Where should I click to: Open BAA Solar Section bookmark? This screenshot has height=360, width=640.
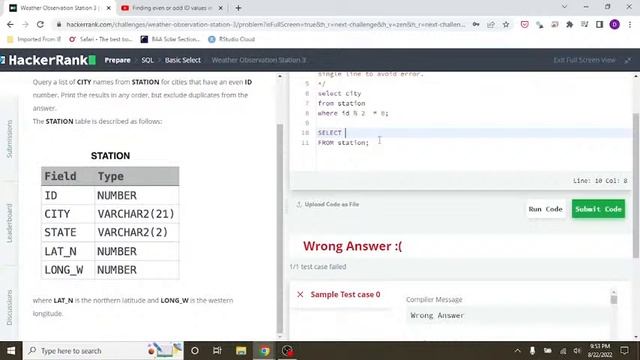click(170, 39)
